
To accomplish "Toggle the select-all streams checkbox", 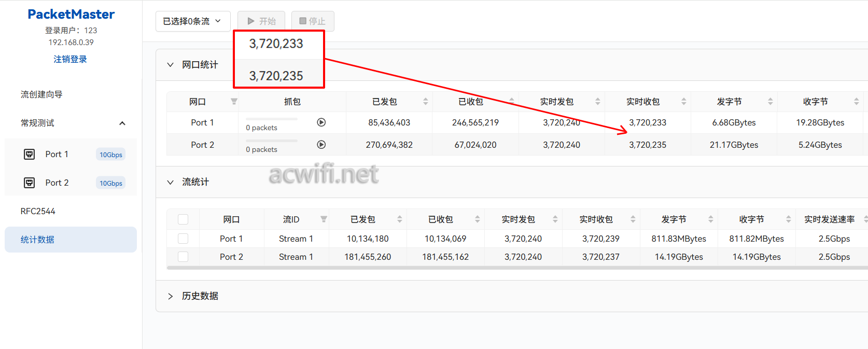I will tap(183, 219).
